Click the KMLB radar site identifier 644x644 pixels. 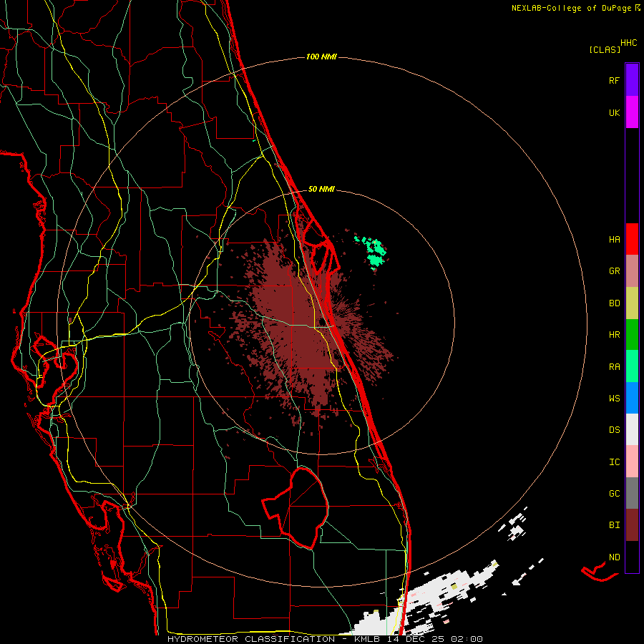coord(369,639)
